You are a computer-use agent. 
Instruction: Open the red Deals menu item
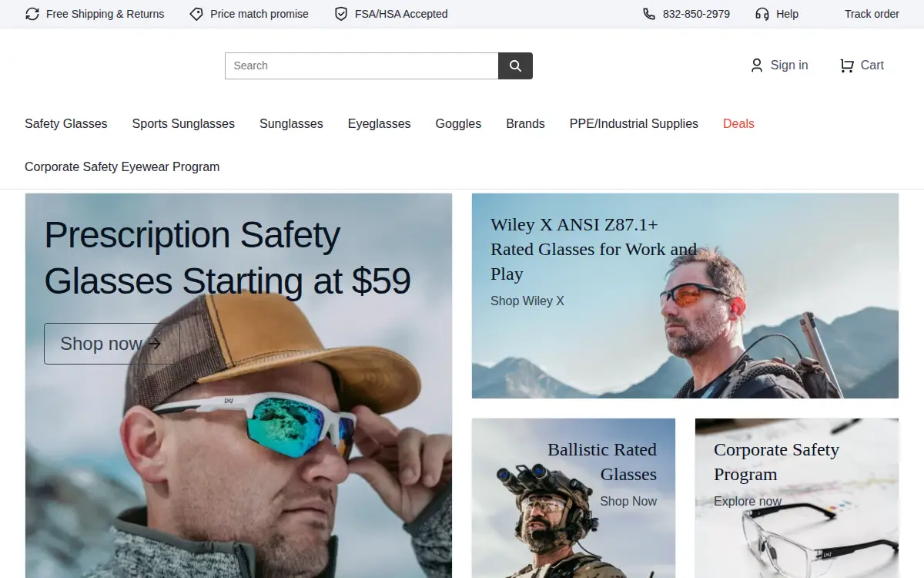click(x=738, y=123)
